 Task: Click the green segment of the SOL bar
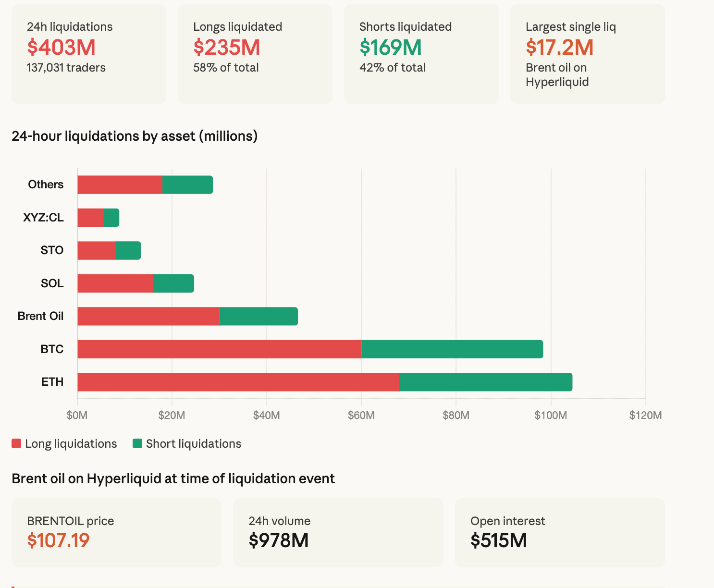[x=173, y=283]
